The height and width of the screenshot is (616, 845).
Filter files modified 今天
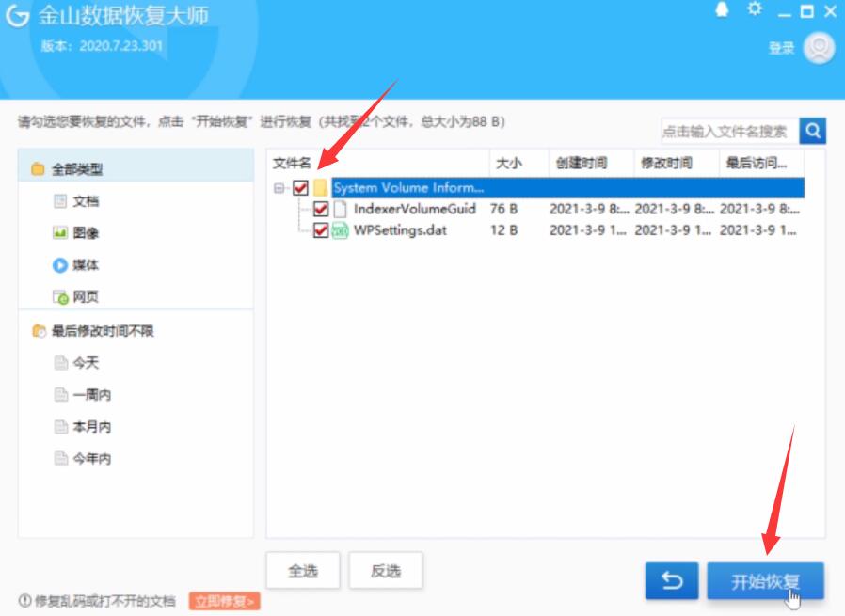coord(87,363)
